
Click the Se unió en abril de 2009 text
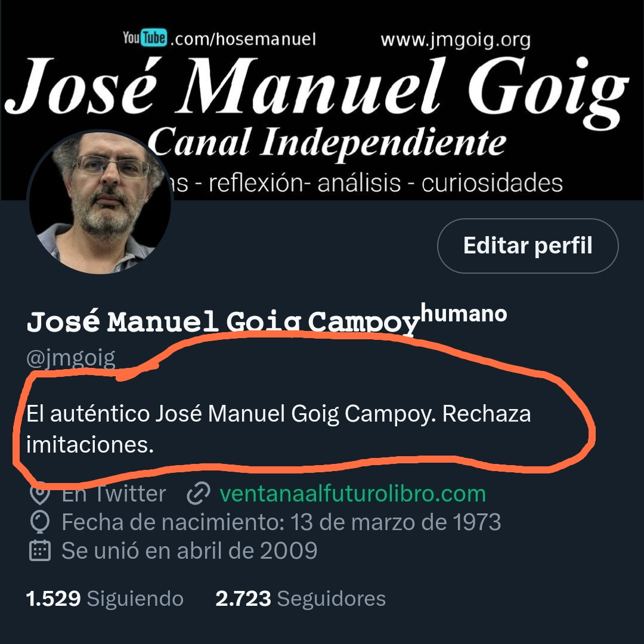click(190, 550)
